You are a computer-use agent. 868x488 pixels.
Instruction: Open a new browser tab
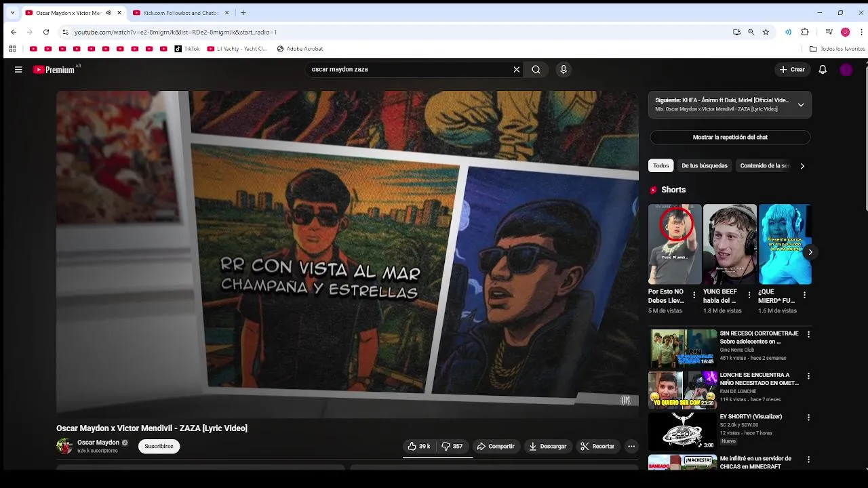[243, 13]
